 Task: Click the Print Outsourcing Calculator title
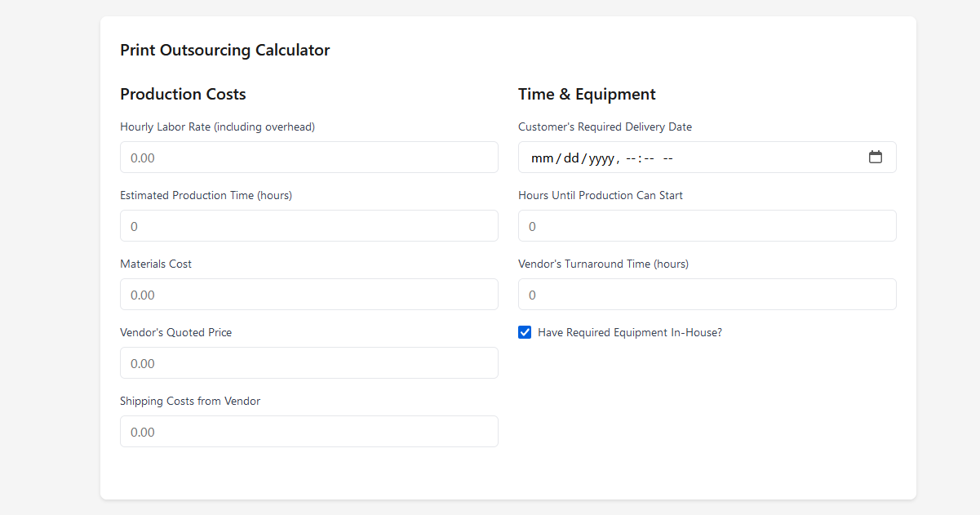[x=224, y=50]
